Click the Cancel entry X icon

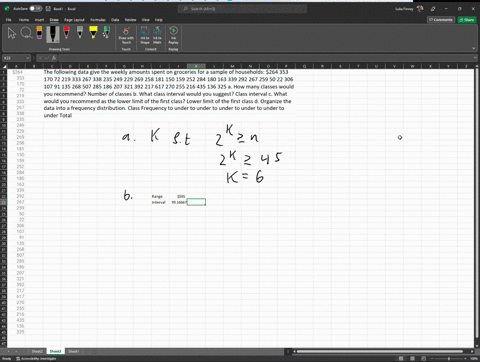40,58
